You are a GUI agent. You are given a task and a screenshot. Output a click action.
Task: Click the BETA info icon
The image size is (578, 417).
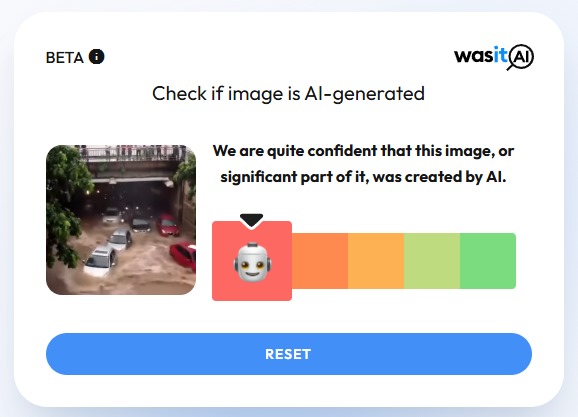tap(97, 57)
